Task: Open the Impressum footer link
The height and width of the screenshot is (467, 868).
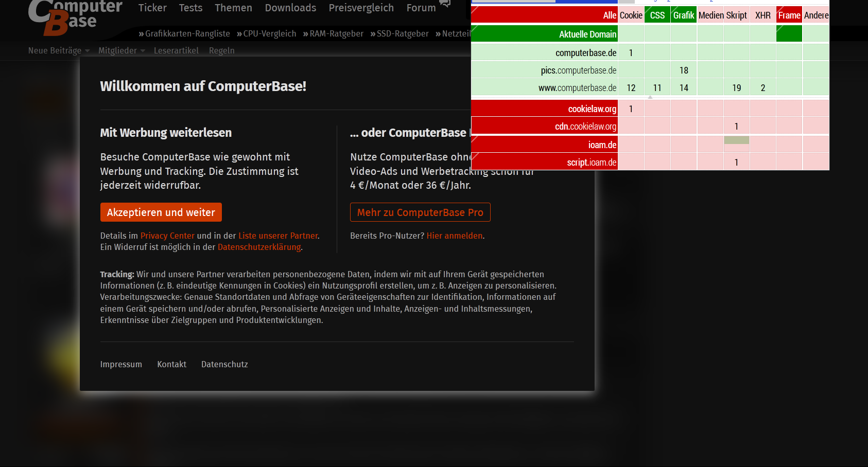Action: click(121, 364)
